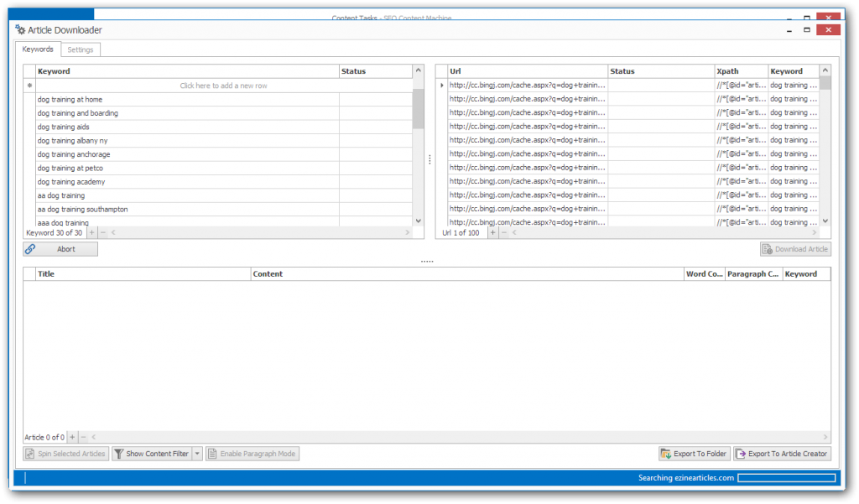Click the folder icon on Export To Folder
Viewport: 859px width, 504px height.
665,454
